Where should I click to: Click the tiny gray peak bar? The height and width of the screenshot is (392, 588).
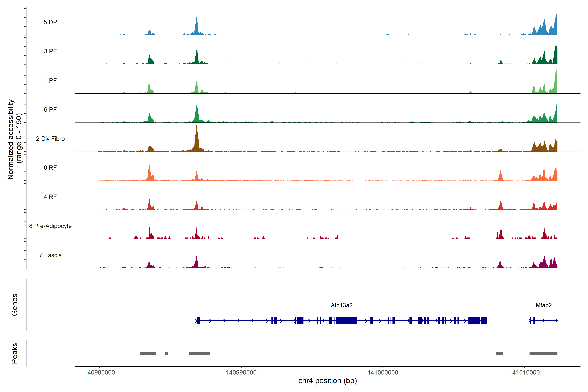[166, 353]
